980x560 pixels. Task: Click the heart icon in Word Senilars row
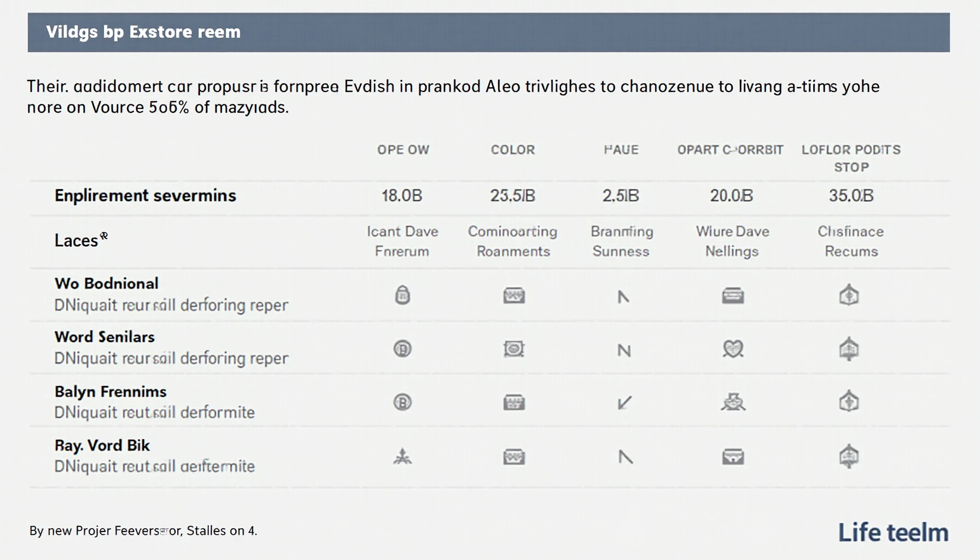[733, 349]
